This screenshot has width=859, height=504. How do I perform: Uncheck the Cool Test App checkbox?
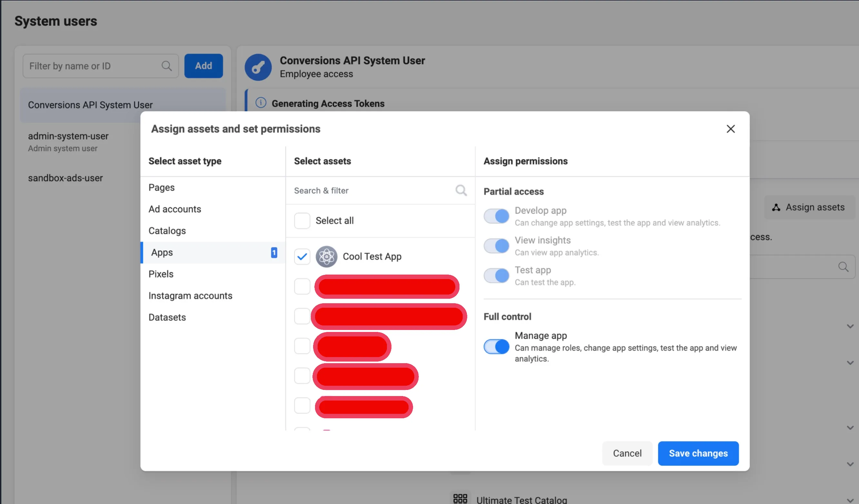coord(302,256)
